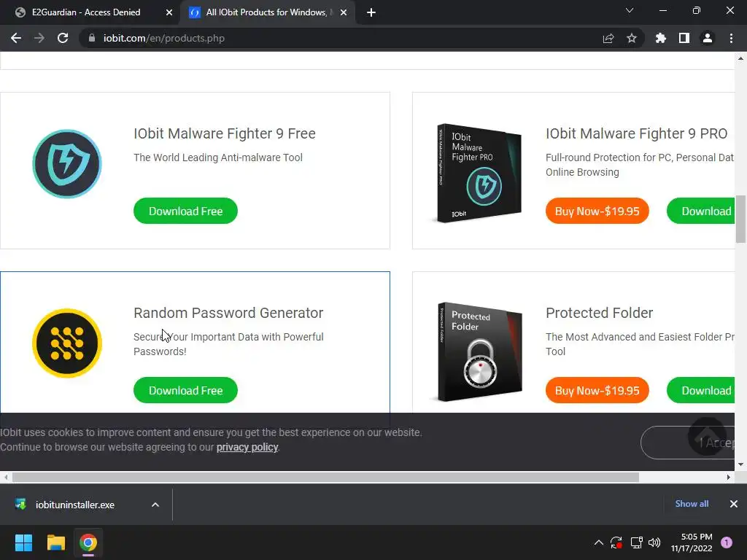Image resolution: width=747 pixels, height=560 pixels.
Task: Click the "The World Leading Anti-malware Tool" description
Action: tap(217, 157)
